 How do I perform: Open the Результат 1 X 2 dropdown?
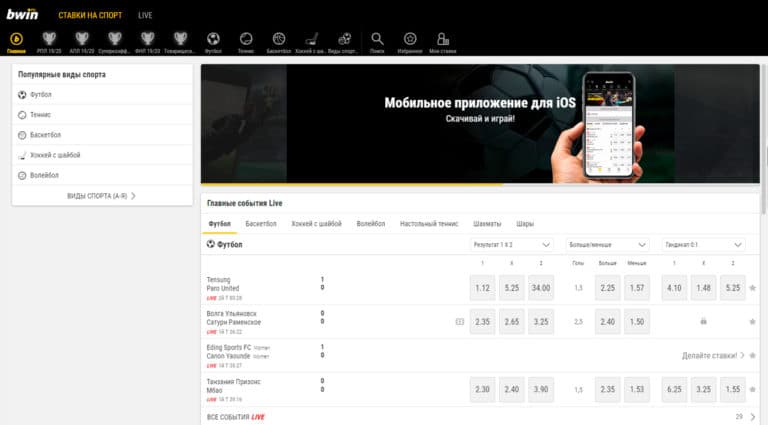tap(511, 244)
